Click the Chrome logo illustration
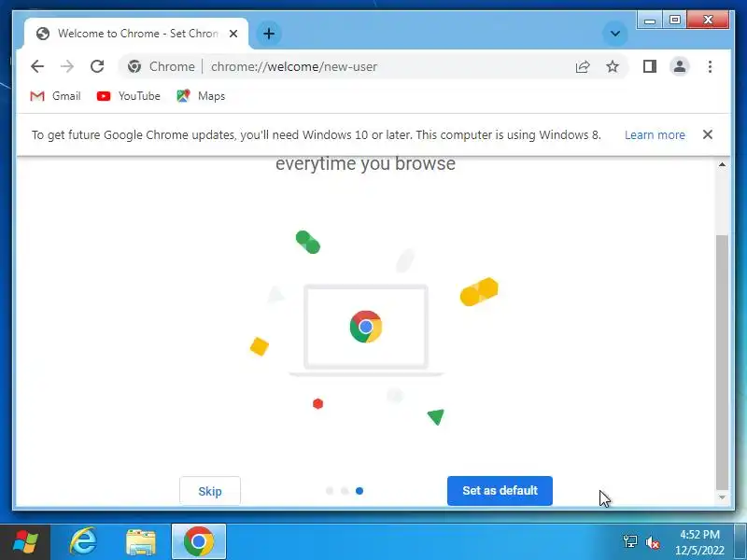Viewport: 747px width, 560px height. click(366, 327)
